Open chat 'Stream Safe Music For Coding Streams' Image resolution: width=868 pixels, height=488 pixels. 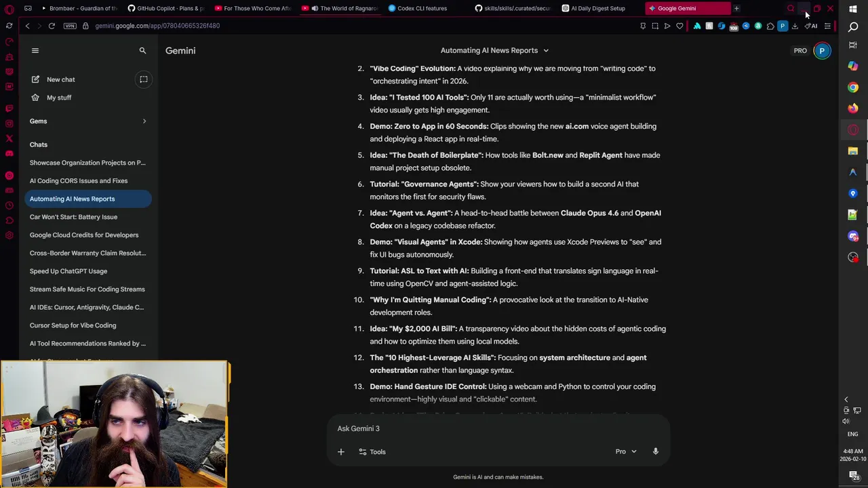point(87,289)
